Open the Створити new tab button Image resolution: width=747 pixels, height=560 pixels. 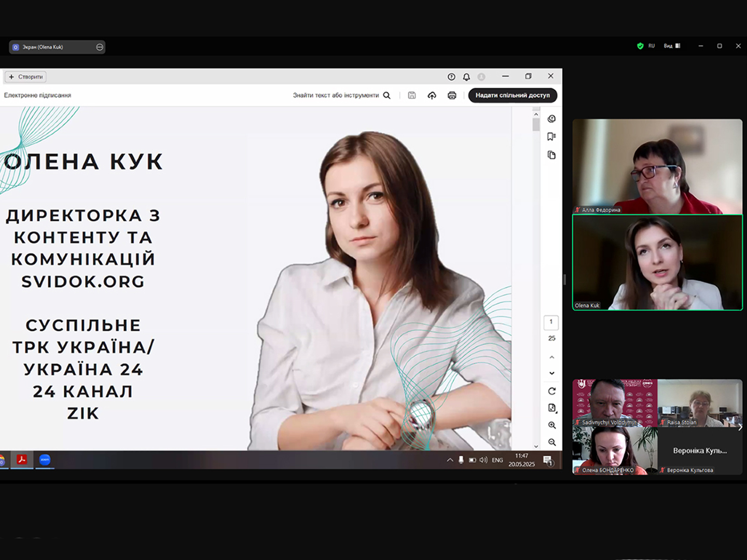pyautogui.click(x=26, y=77)
